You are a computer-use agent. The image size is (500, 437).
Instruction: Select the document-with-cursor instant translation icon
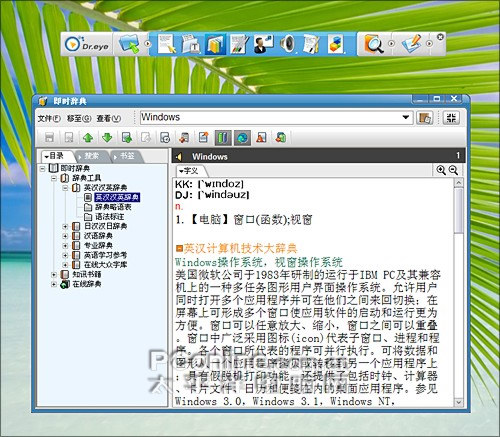coord(166,44)
